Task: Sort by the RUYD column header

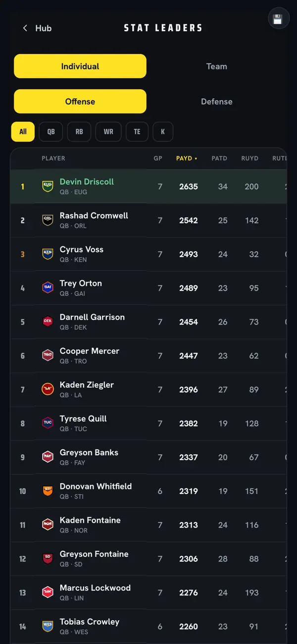Action: tap(249, 159)
